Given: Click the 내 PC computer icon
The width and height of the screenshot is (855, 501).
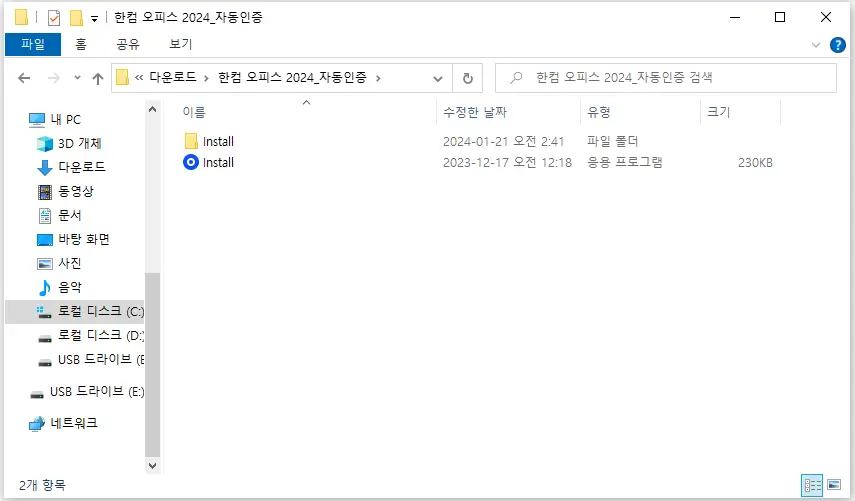Looking at the screenshot, I should pos(37,119).
